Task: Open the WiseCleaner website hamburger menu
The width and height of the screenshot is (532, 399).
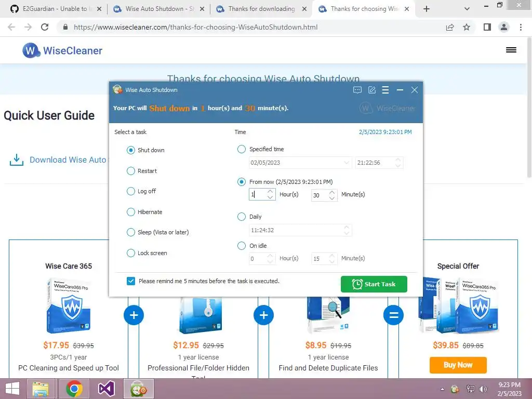Action: coord(511,50)
